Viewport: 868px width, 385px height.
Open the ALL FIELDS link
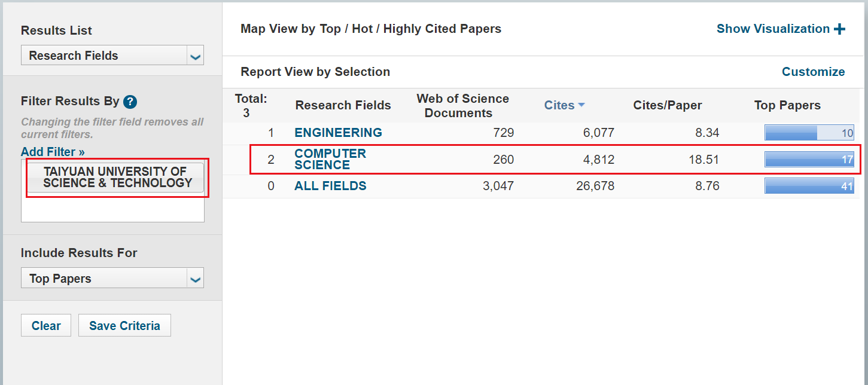(x=330, y=186)
